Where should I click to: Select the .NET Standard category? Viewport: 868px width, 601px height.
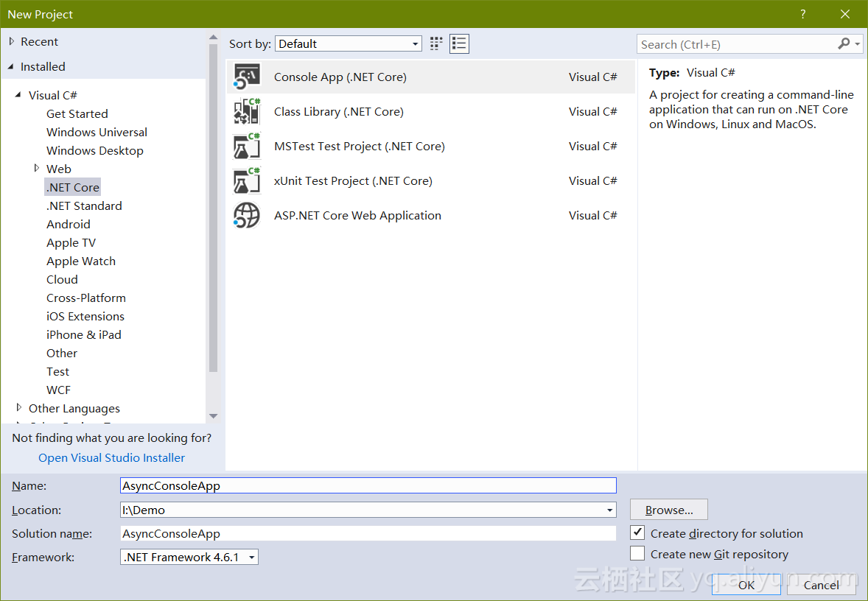(x=84, y=206)
